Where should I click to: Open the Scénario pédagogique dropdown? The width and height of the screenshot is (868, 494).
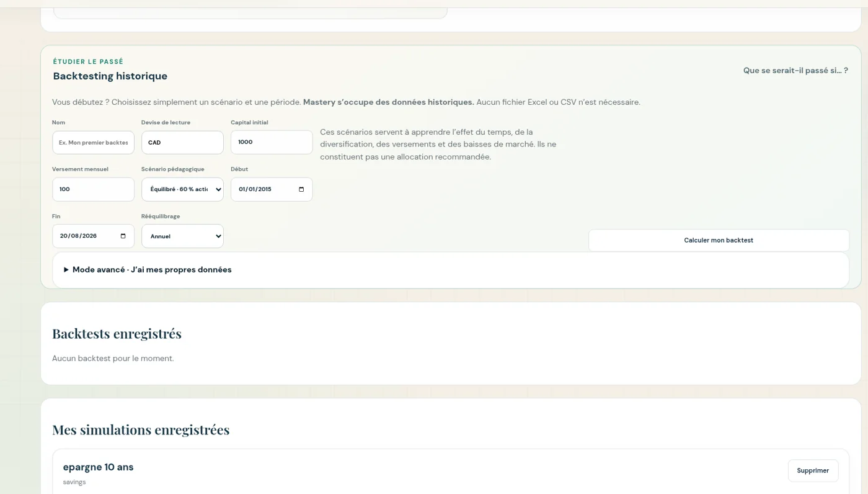point(182,189)
